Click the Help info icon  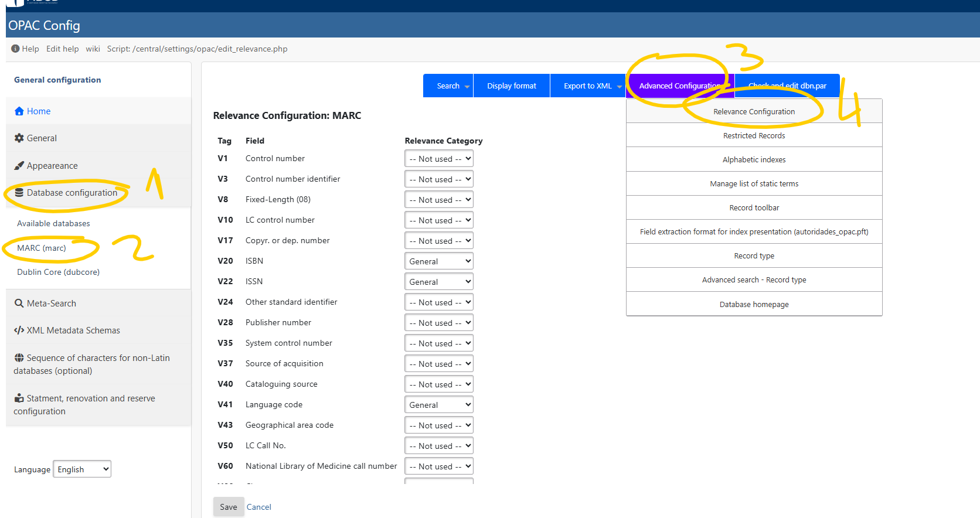[15, 49]
